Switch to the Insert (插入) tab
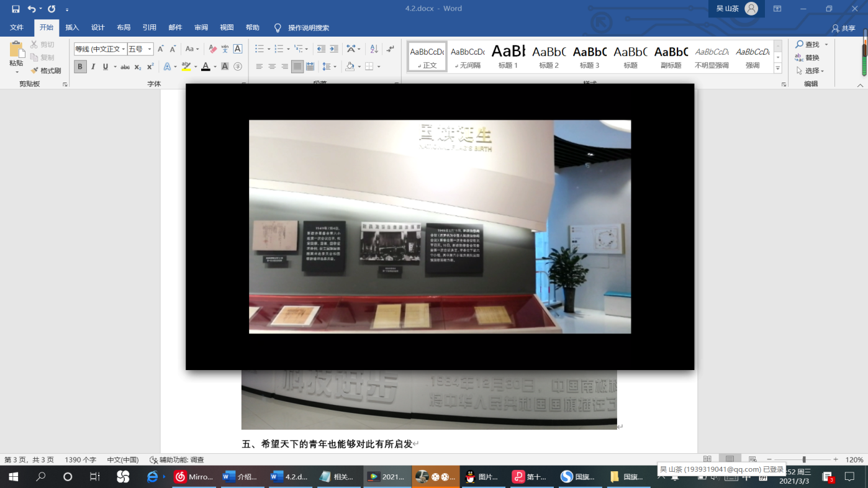The height and width of the screenshot is (488, 868). tap(72, 28)
